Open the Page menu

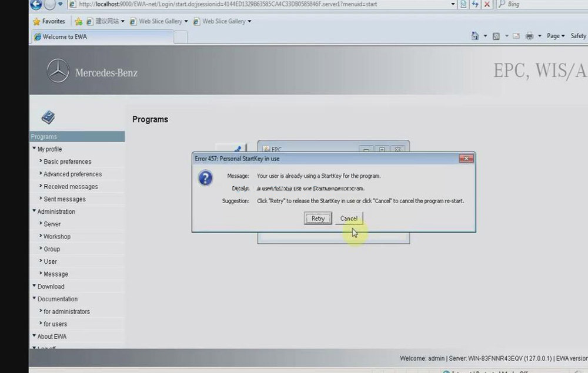[556, 36]
